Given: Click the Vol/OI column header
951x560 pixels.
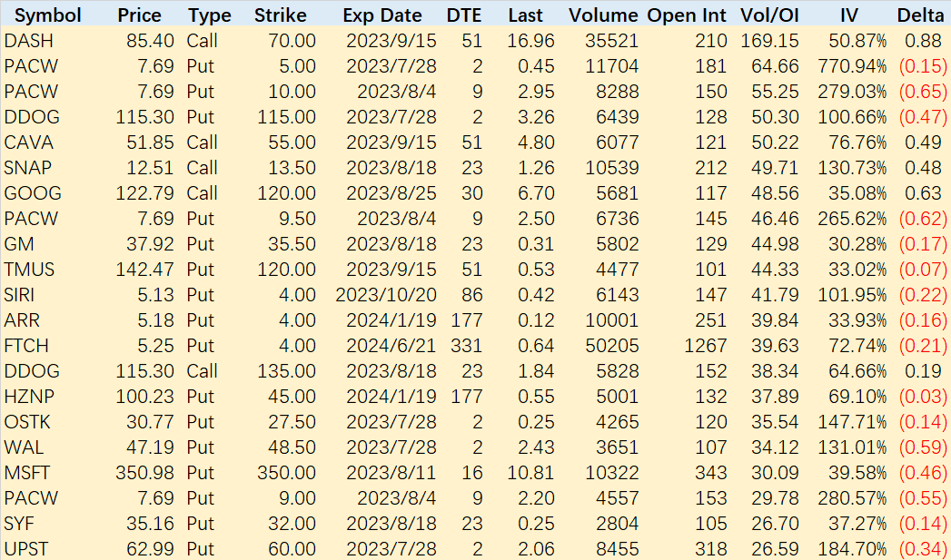Looking at the screenshot, I should [x=769, y=15].
